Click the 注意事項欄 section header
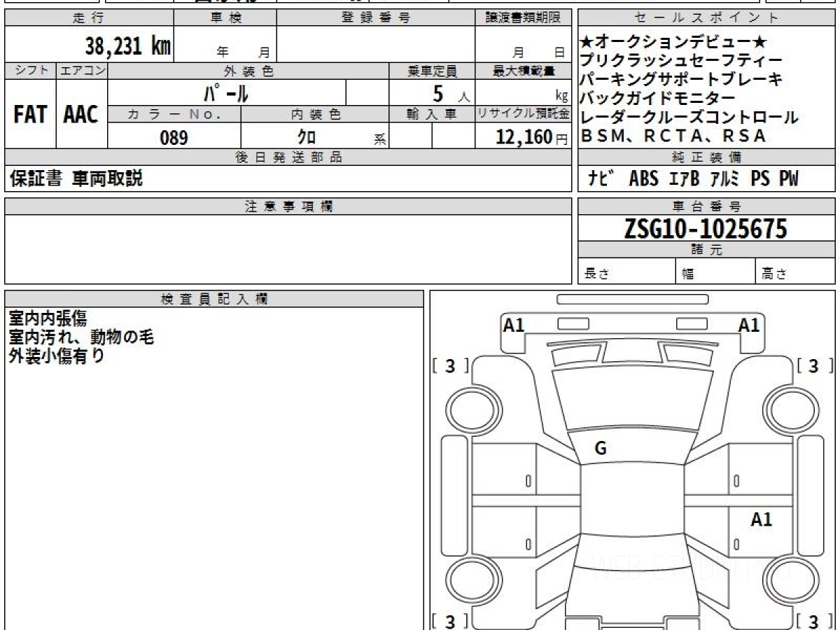The width and height of the screenshot is (840, 630). pyautogui.click(x=288, y=206)
